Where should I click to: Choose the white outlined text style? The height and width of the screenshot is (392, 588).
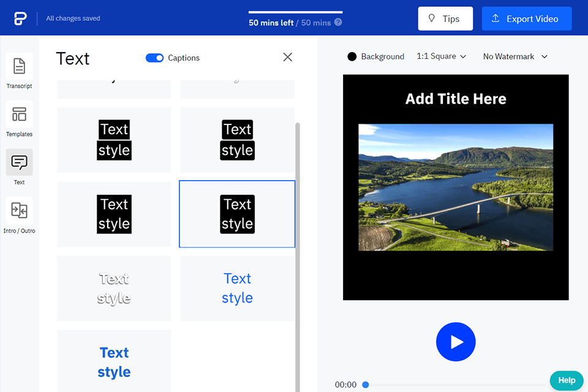click(x=114, y=288)
